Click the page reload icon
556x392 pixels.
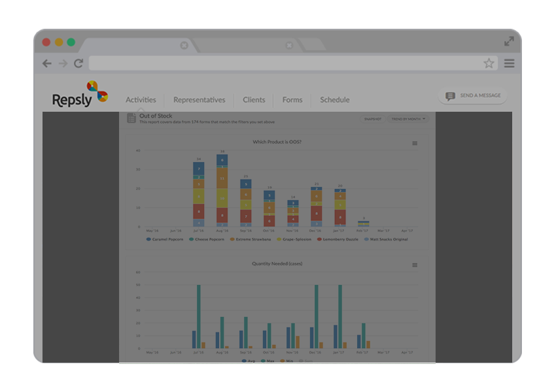point(78,63)
